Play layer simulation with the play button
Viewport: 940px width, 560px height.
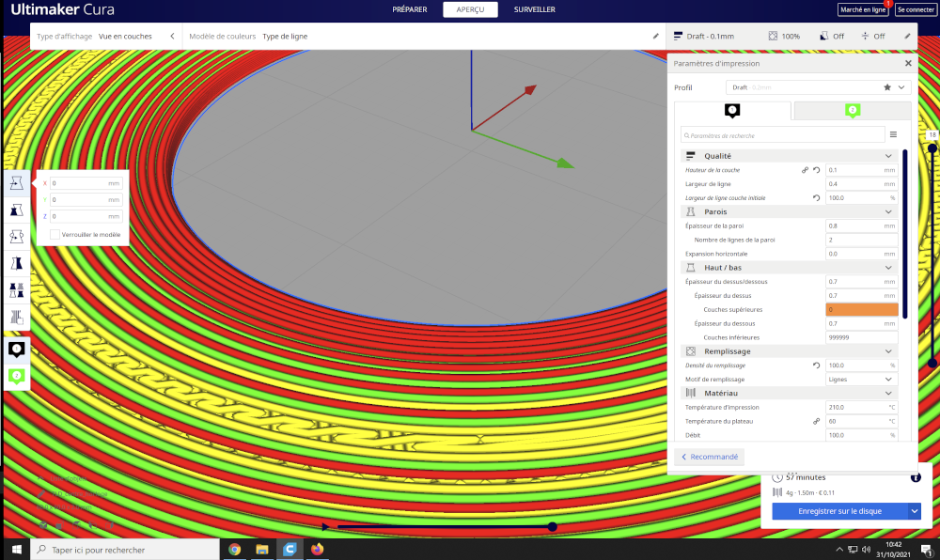[x=325, y=527]
